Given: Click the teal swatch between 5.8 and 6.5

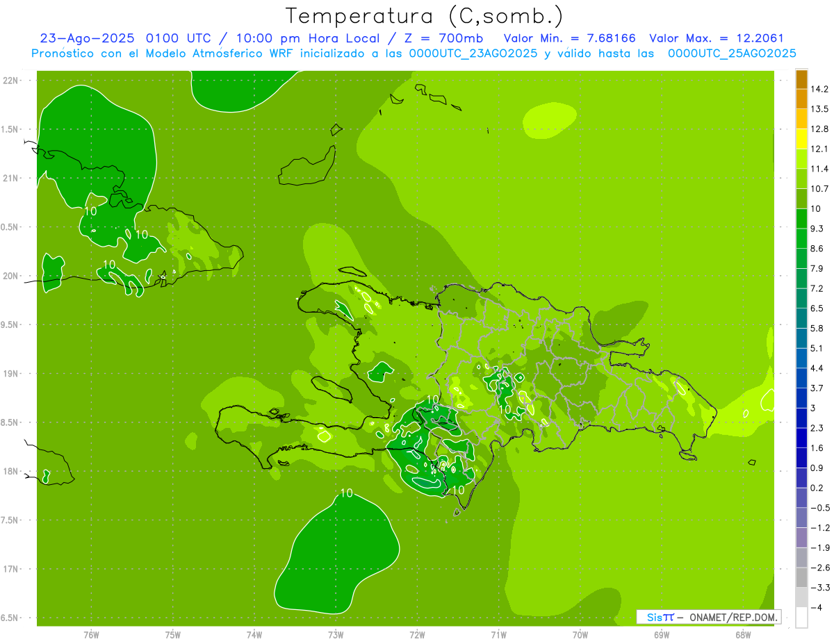Looking at the screenshot, I should coord(801,318).
